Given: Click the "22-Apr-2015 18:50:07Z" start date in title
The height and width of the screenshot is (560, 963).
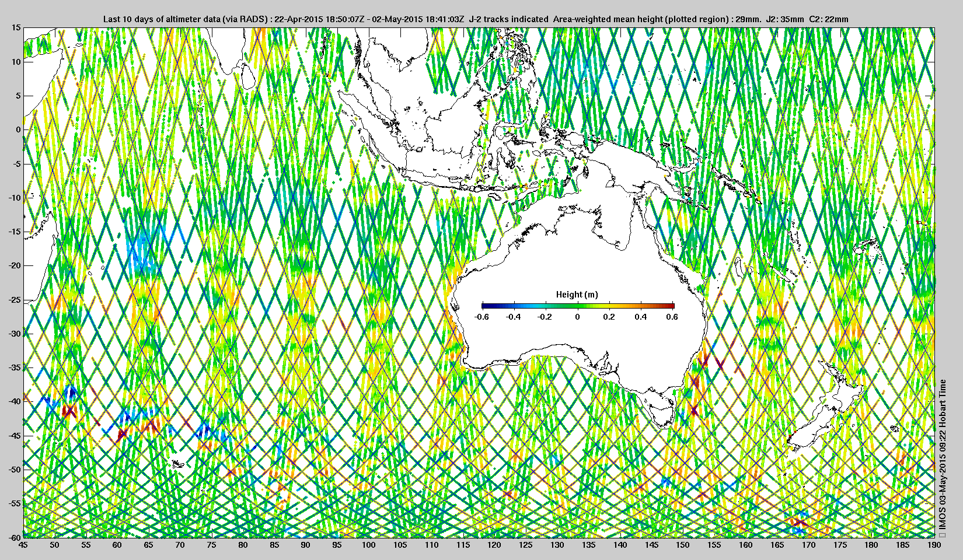Looking at the screenshot, I should pos(320,19).
